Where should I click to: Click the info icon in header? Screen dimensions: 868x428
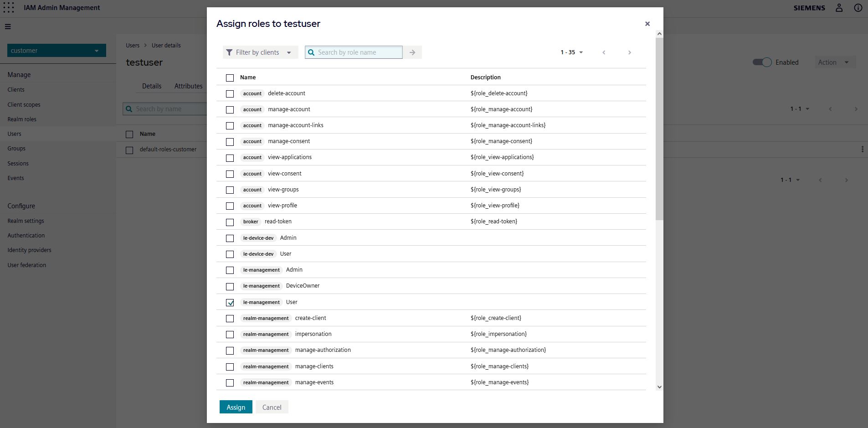click(858, 8)
